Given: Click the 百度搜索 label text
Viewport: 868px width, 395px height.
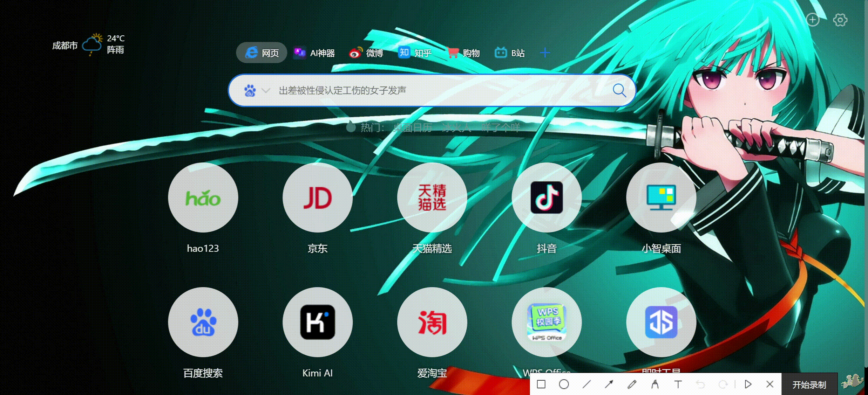Looking at the screenshot, I should click(203, 373).
